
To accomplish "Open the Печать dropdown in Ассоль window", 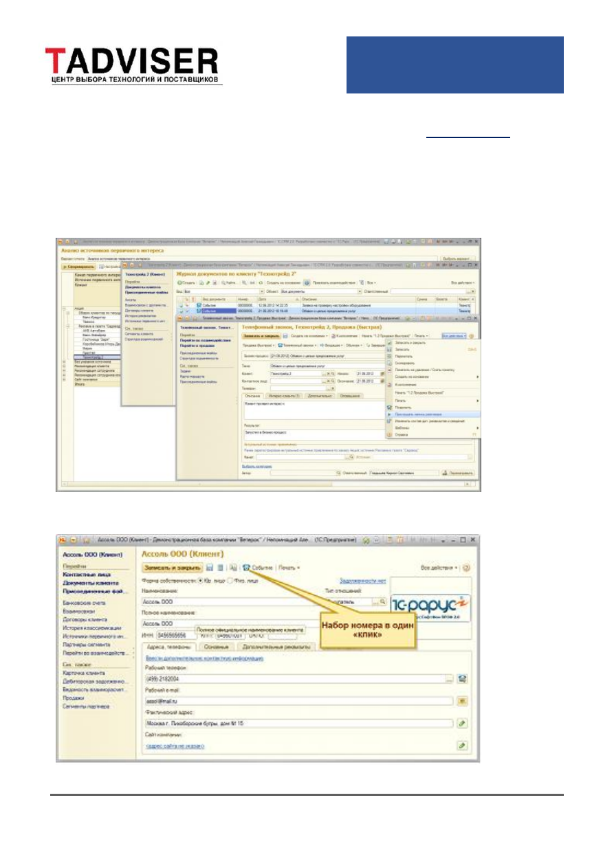I will [290, 568].
